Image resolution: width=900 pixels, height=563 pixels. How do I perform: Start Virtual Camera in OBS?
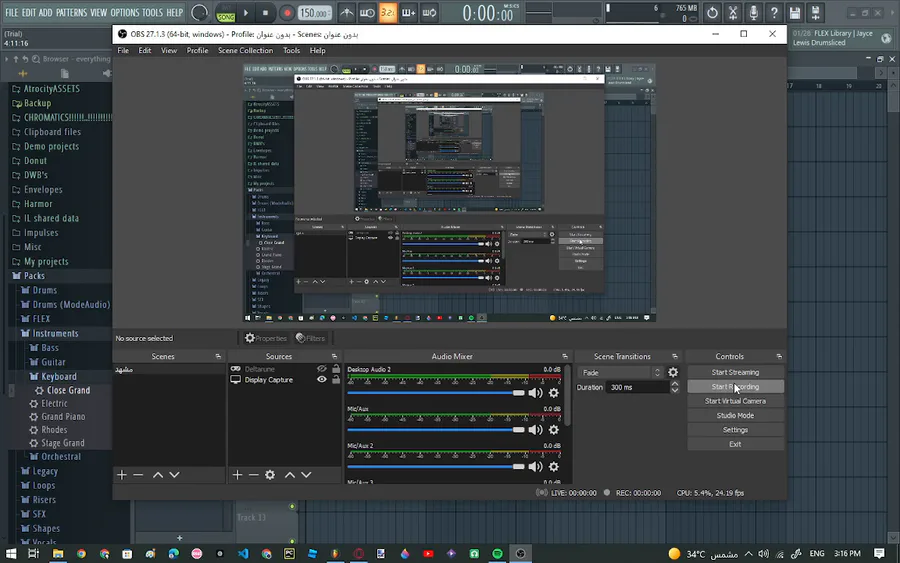pyautogui.click(x=735, y=401)
